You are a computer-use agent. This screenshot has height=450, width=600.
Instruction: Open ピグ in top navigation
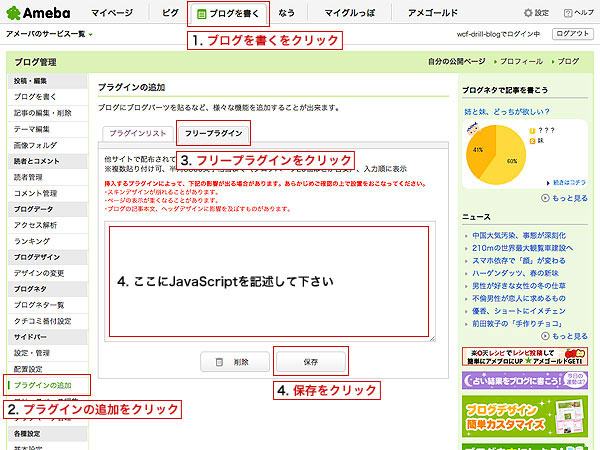(x=170, y=13)
